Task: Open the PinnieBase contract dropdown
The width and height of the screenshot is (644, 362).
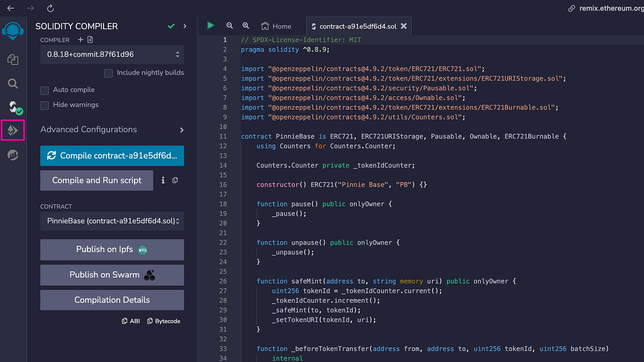Action: coord(112,221)
